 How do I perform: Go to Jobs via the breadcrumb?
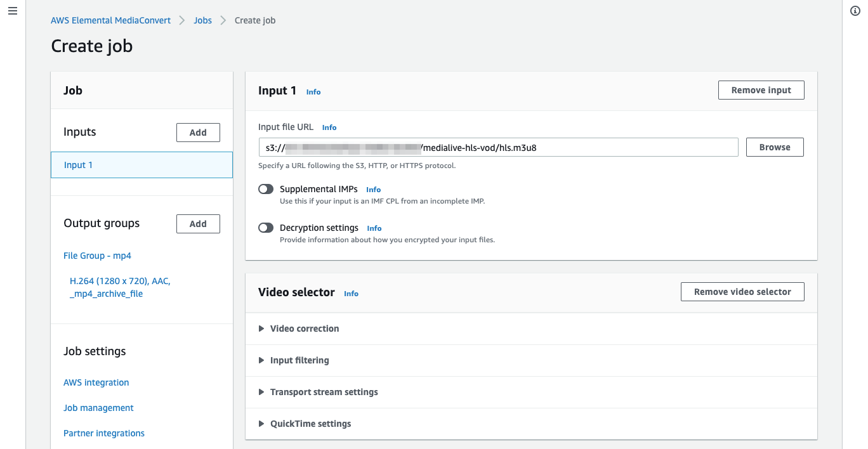coord(202,20)
